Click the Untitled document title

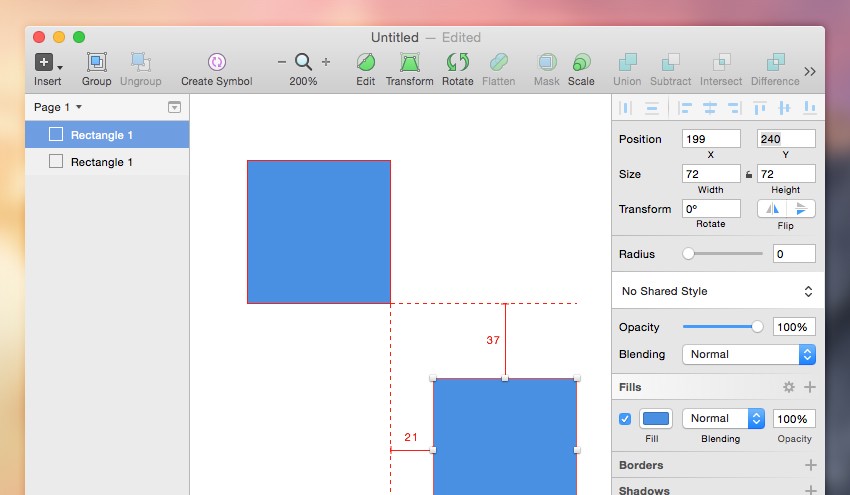pos(395,37)
